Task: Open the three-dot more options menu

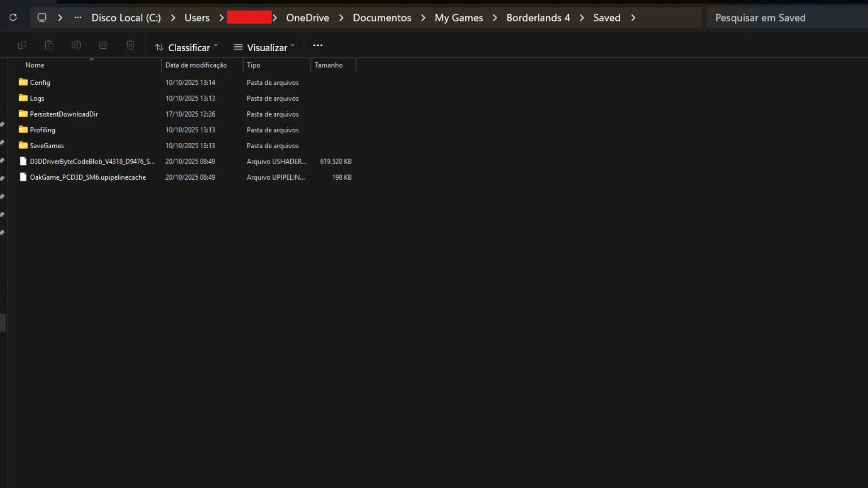Action: click(318, 45)
